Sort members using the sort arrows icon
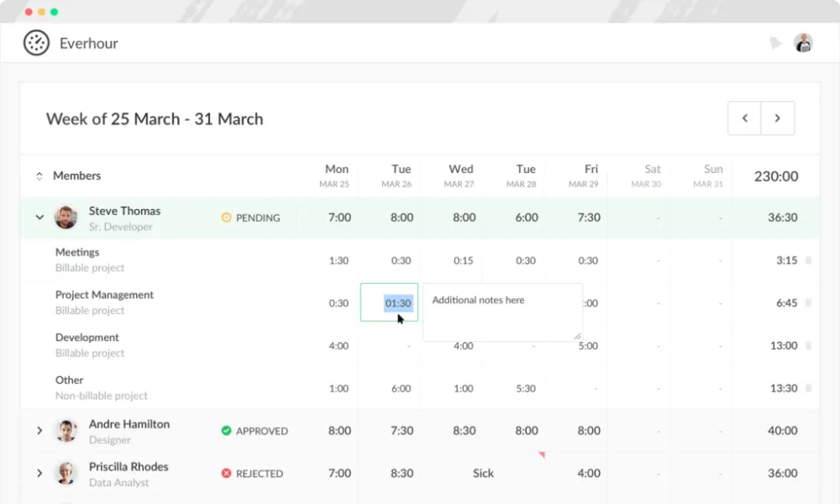 tap(39, 176)
